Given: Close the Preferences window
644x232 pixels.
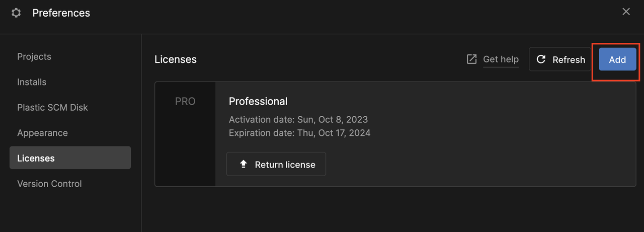Looking at the screenshot, I should click(x=626, y=12).
